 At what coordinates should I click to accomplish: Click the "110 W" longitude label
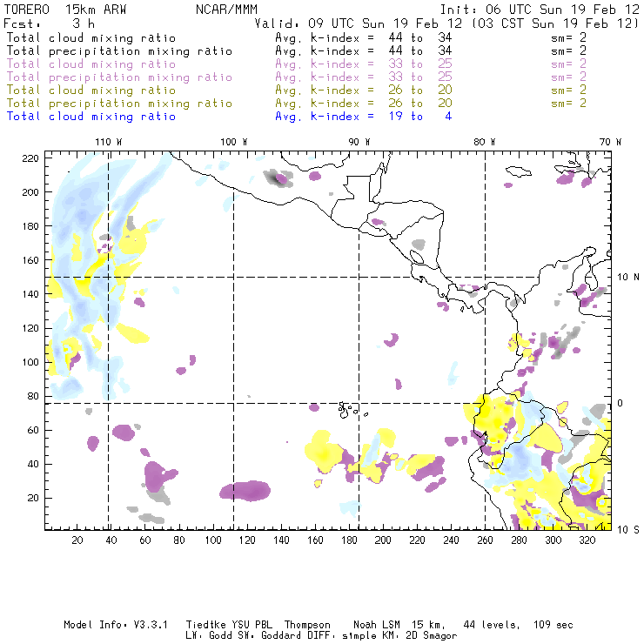pos(109,142)
